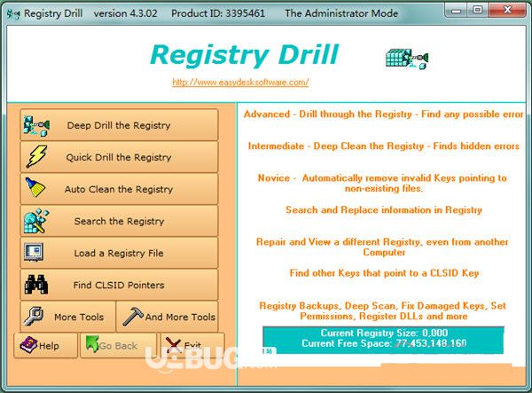Start Quick Drill the Registry

coord(119,157)
